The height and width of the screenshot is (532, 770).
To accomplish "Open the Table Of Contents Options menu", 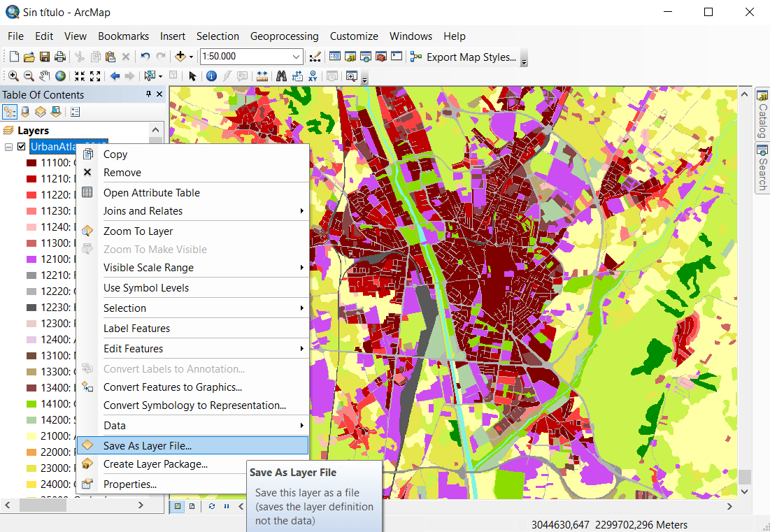I will 75,112.
